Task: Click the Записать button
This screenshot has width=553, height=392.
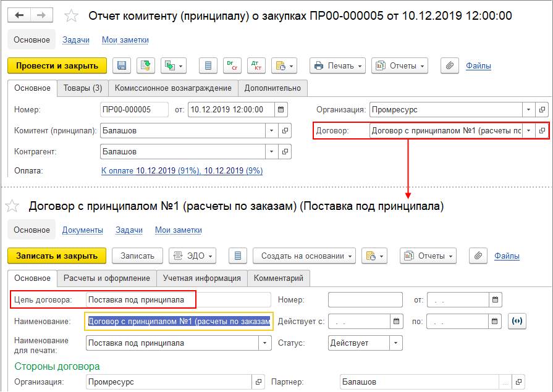Action: [x=137, y=256]
